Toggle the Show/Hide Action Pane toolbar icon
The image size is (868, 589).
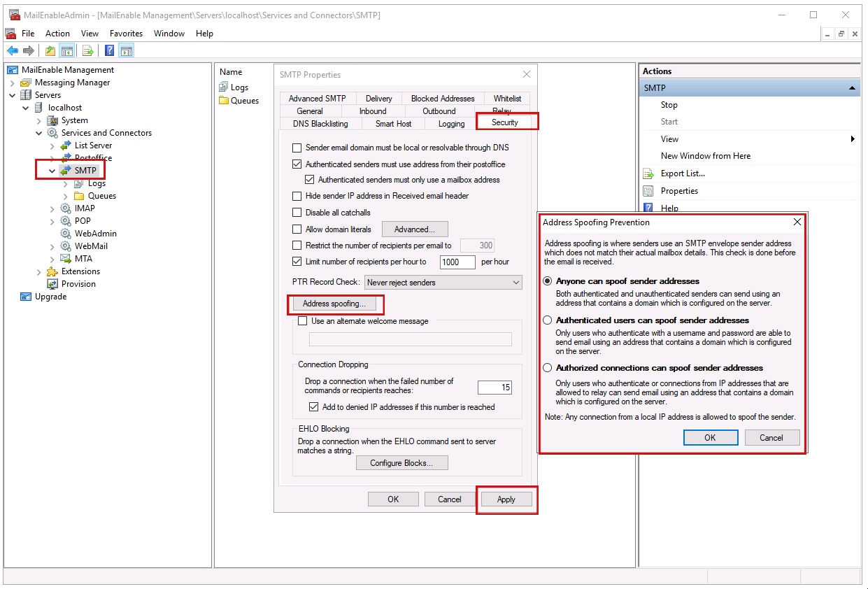(x=127, y=50)
